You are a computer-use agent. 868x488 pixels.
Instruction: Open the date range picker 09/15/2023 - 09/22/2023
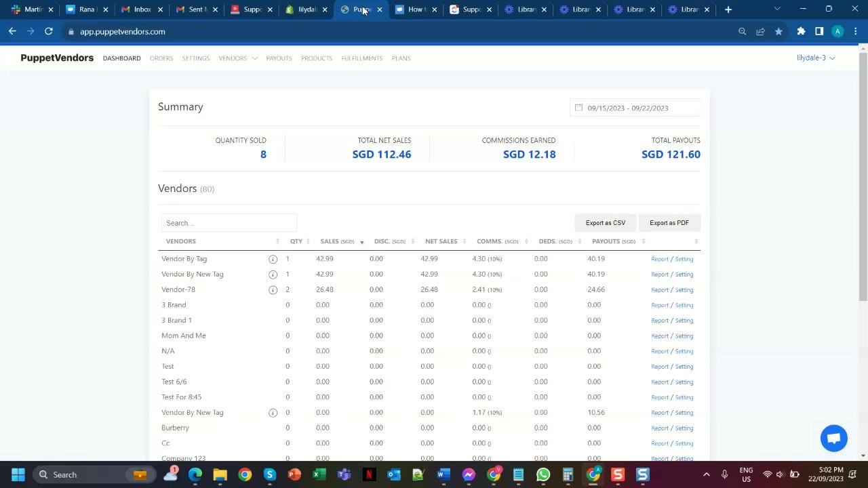(x=635, y=108)
